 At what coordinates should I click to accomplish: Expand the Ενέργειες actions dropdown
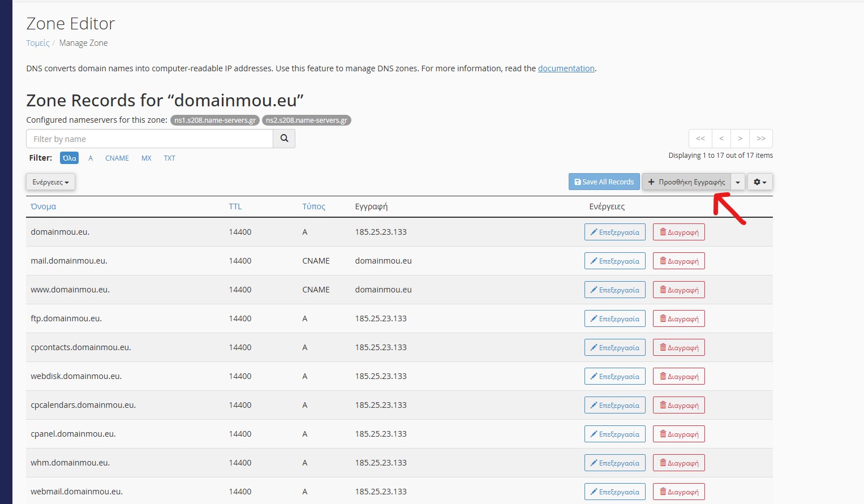50,182
